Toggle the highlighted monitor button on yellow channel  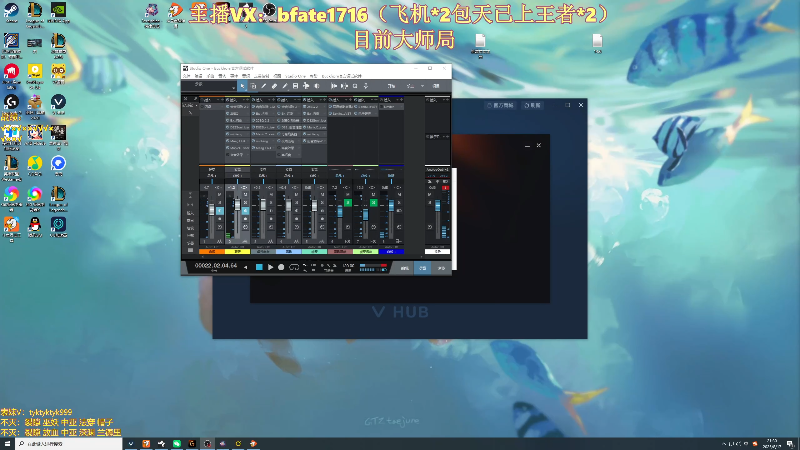point(245,211)
